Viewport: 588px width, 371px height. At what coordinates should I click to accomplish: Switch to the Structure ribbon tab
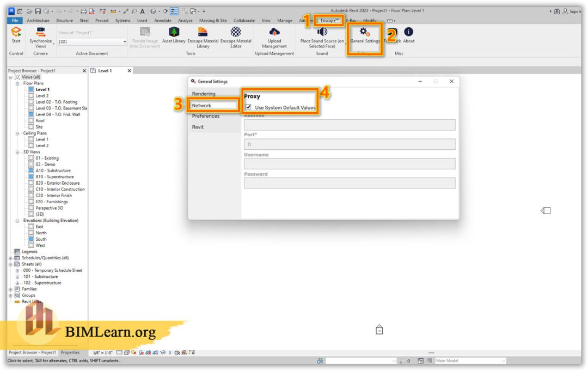pos(64,21)
